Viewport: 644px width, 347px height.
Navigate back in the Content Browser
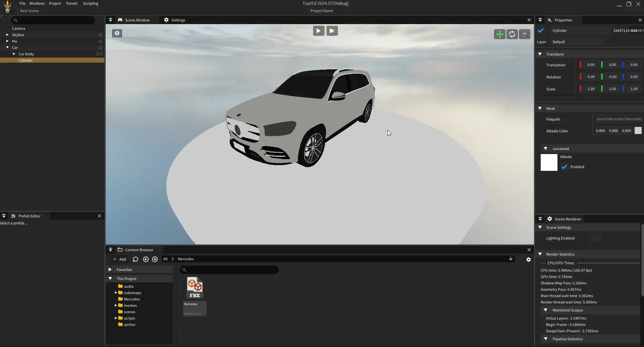tap(146, 259)
